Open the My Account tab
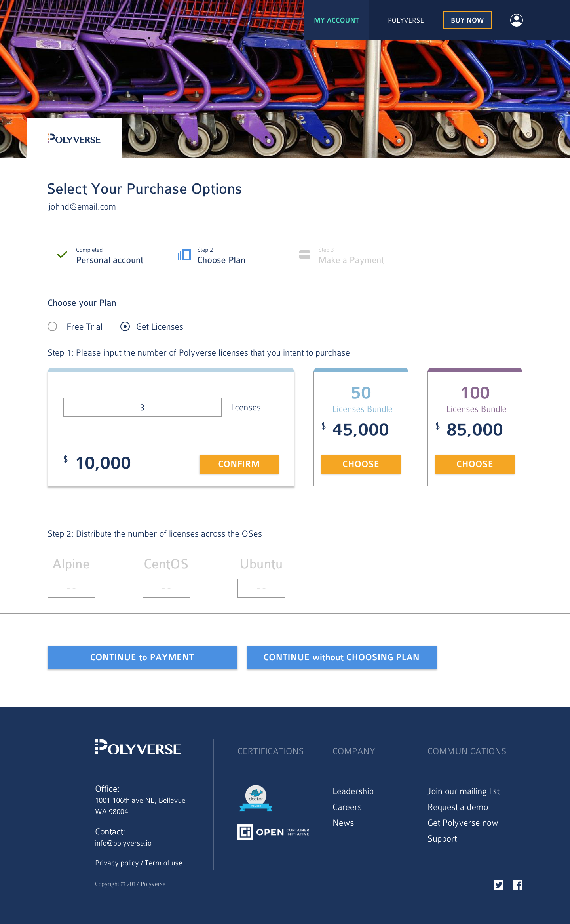This screenshot has height=924, width=570. 336,20
